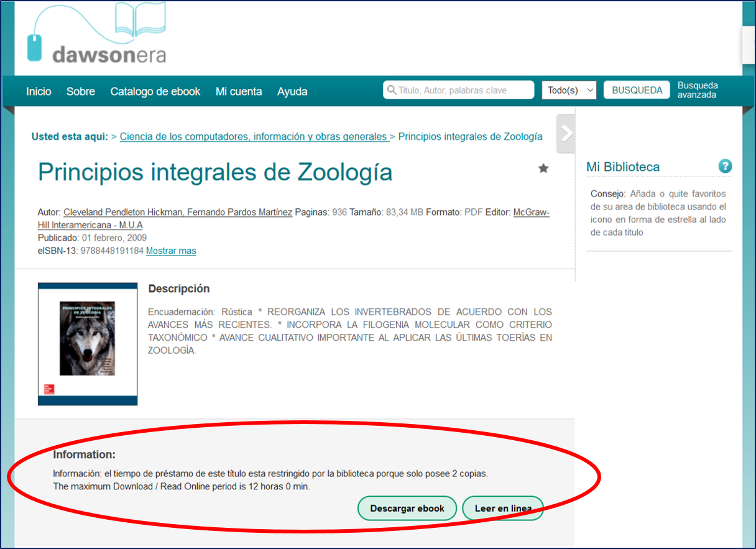Add book to favorites with star icon
This screenshot has width=756, height=549.
pyautogui.click(x=543, y=168)
